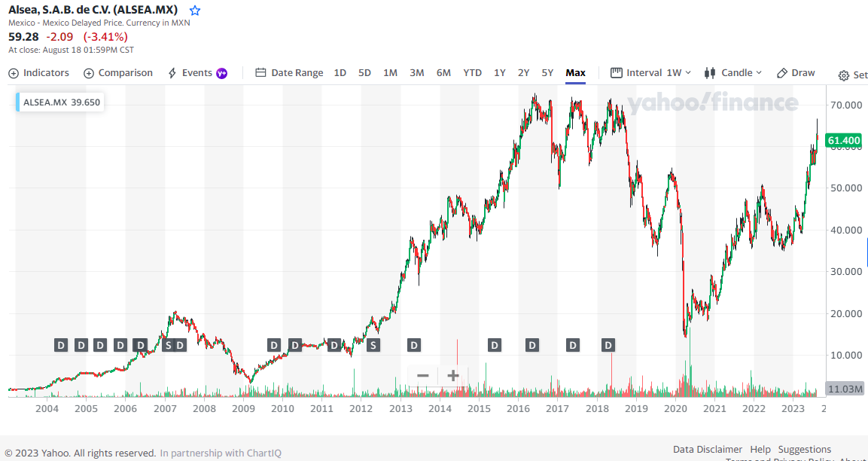This screenshot has width=868, height=461.
Task: Open the Suggestions link
Action: click(x=804, y=450)
